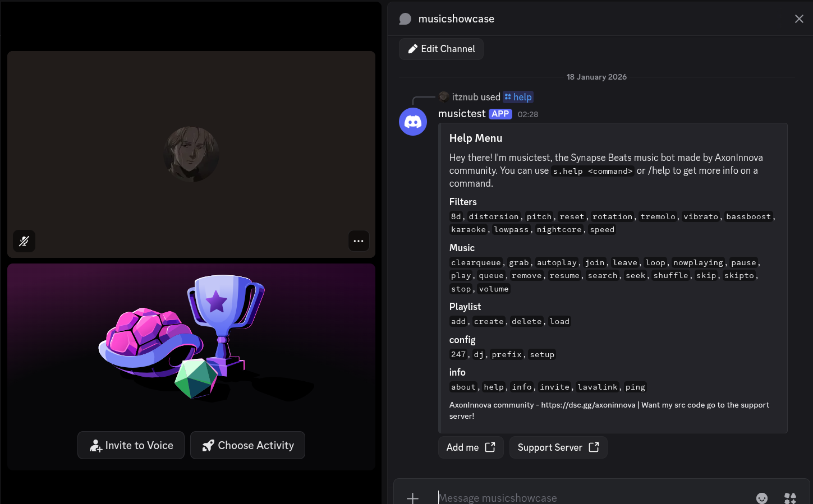Click the help slash command tag
Viewport: 813px width, 504px height.
[518, 97]
